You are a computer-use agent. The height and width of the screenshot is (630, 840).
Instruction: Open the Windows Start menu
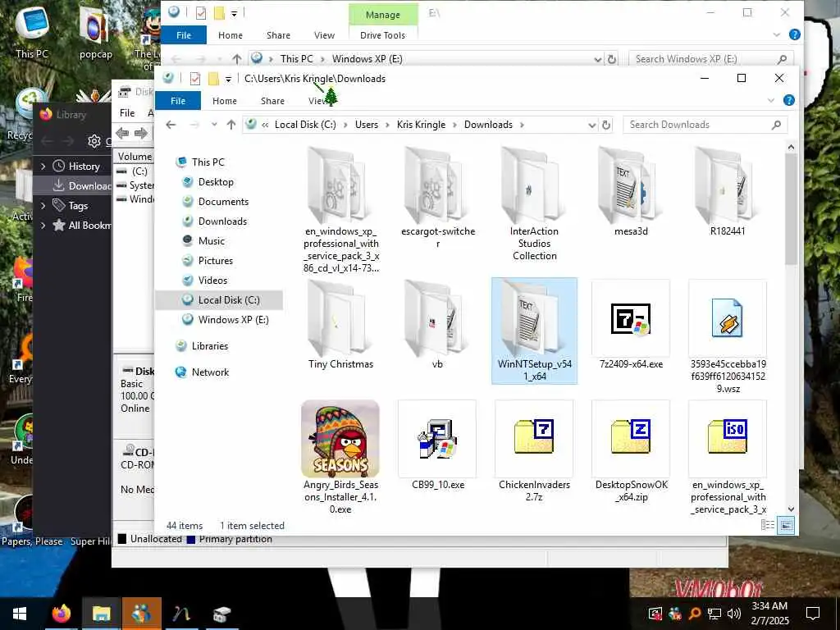(x=20, y=614)
